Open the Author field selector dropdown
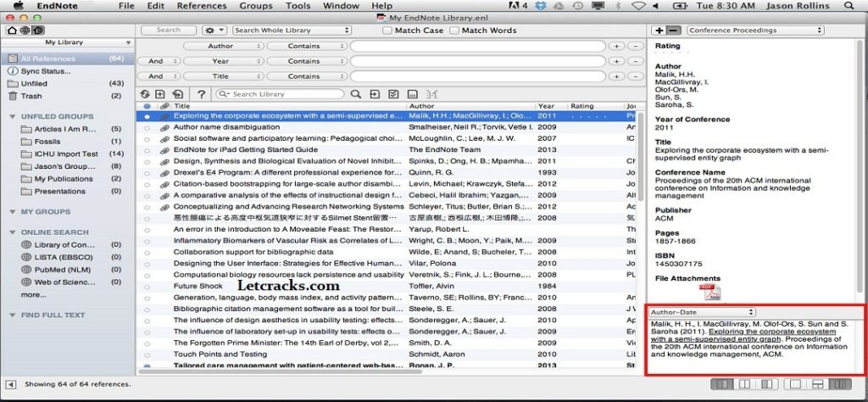 [x=224, y=46]
